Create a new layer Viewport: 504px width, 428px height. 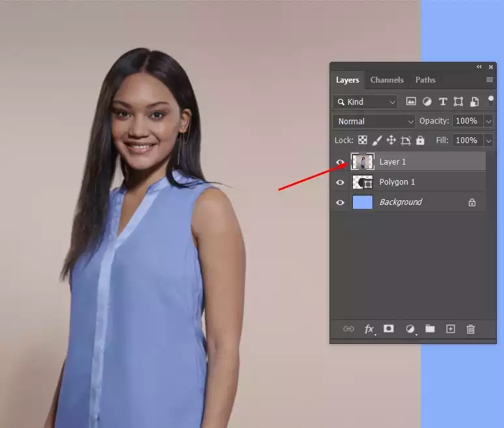(451, 328)
